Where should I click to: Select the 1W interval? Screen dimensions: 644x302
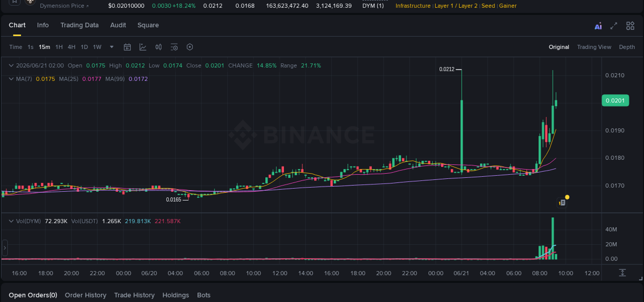tap(97, 47)
